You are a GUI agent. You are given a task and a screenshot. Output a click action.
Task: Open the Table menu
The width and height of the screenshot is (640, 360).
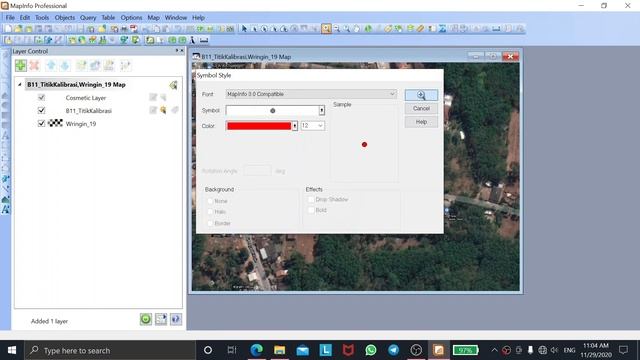[108, 18]
